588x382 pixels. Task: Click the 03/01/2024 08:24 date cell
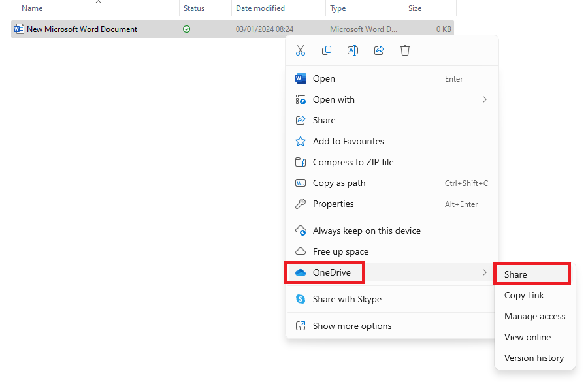tap(265, 29)
